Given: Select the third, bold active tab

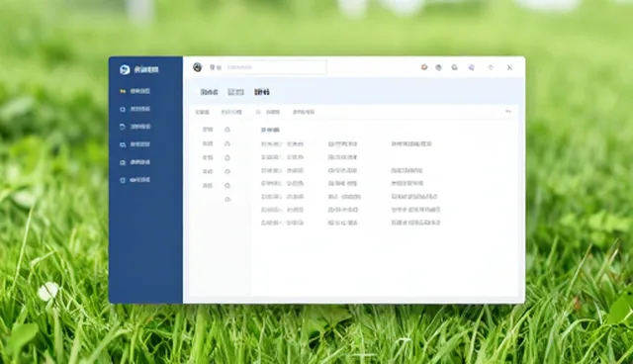Looking at the screenshot, I should click(262, 92).
